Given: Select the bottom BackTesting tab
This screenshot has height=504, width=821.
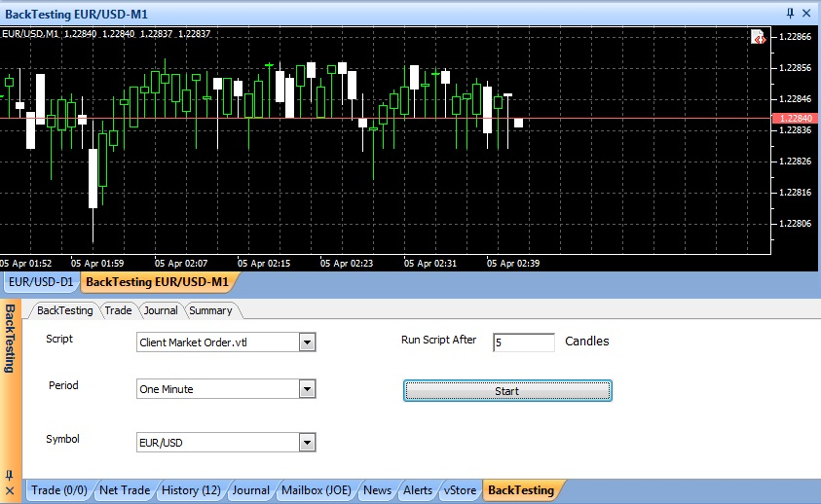Looking at the screenshot, I should 521,490.
